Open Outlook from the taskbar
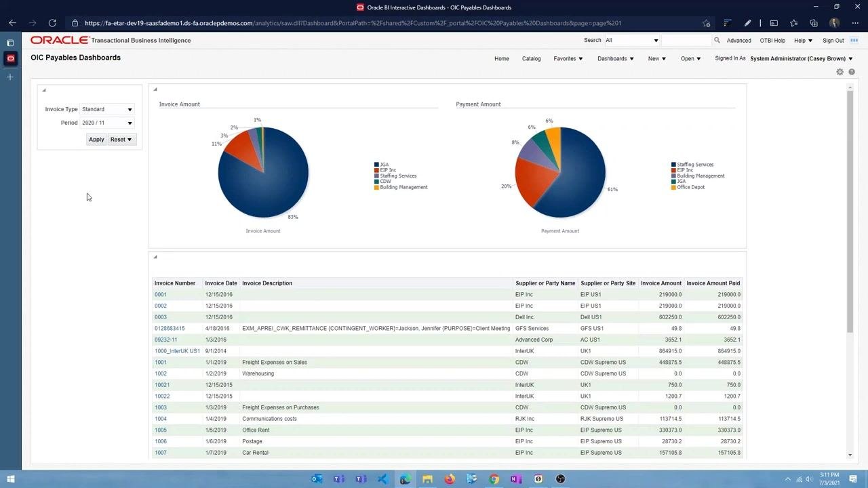Screen dimensions: 868x488 tap(316, 479)
